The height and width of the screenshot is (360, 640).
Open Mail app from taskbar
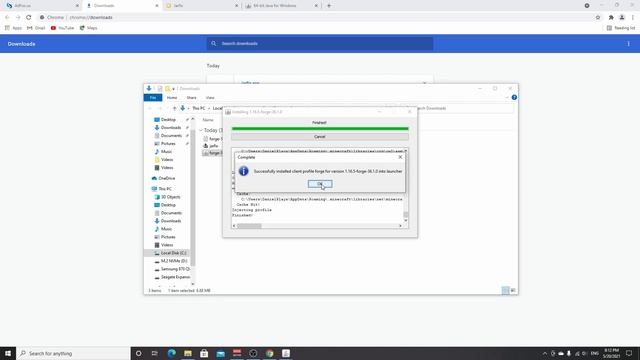[220, 353]
